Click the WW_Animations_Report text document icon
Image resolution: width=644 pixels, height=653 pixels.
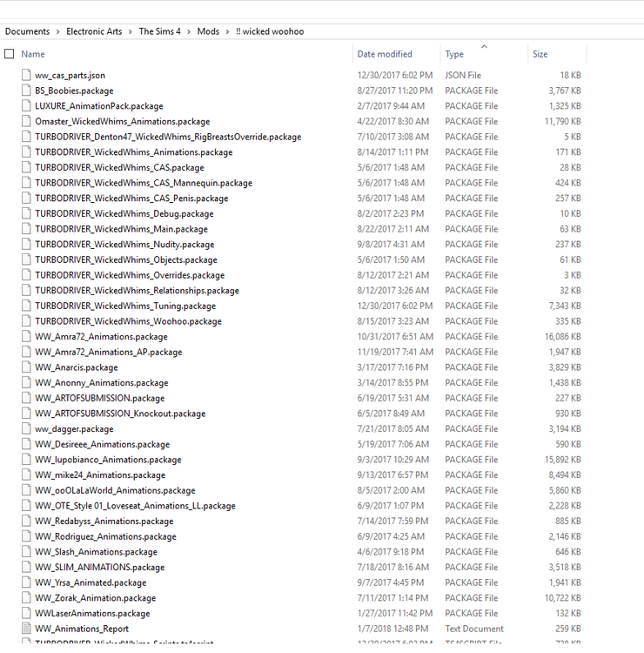pyautogui.click(x=26, y=629)
